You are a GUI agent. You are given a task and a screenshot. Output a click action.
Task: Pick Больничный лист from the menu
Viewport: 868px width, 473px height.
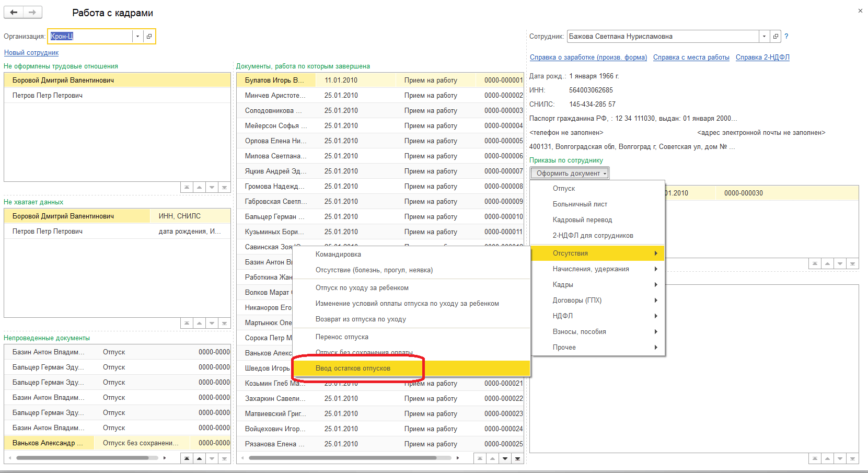click(x=580, y=204)
